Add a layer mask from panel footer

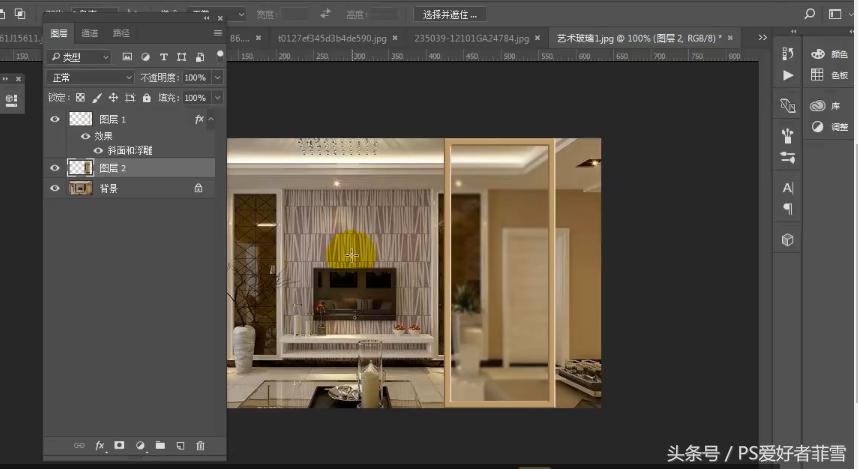(x=119, y=445)
